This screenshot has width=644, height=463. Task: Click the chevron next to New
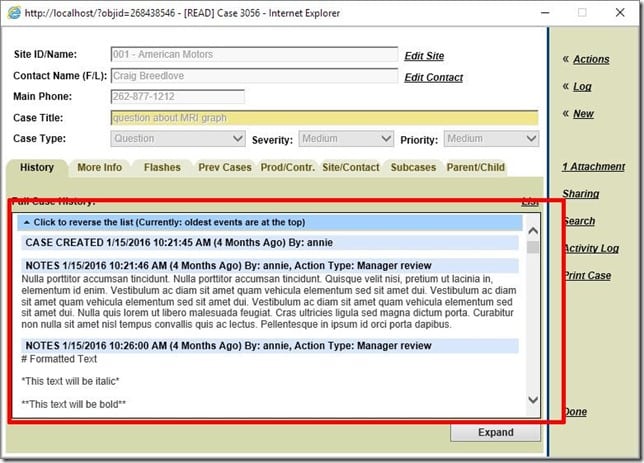tap(566, 113)
